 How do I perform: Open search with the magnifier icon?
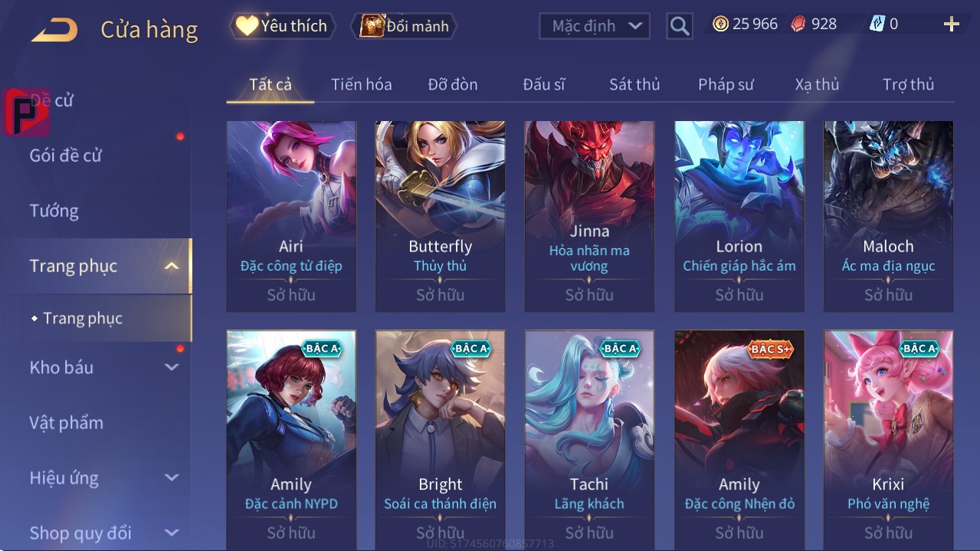point(679,26)
